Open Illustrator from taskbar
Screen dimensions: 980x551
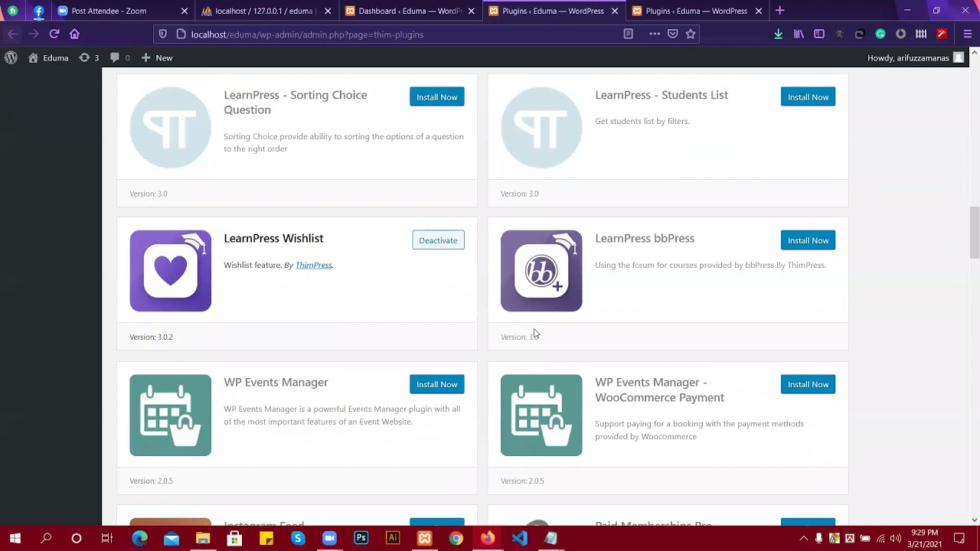coord(393,539)
